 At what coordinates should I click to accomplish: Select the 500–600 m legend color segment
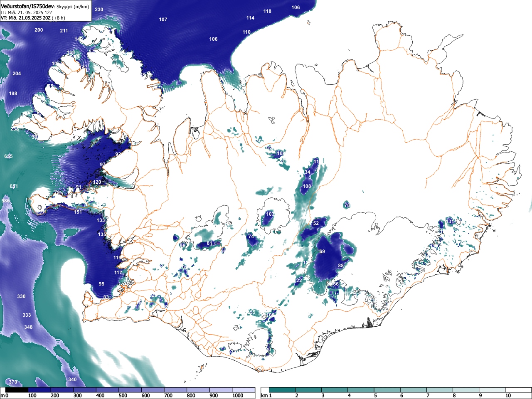coord(131,390)
